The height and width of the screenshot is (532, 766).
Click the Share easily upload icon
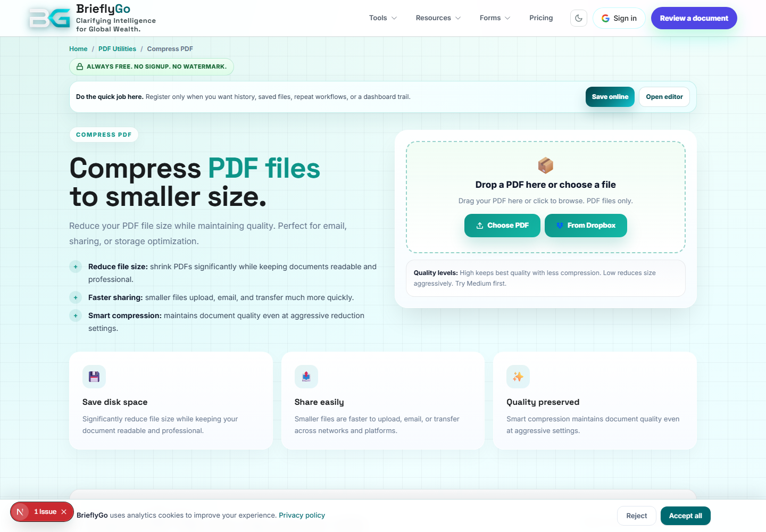306,377
